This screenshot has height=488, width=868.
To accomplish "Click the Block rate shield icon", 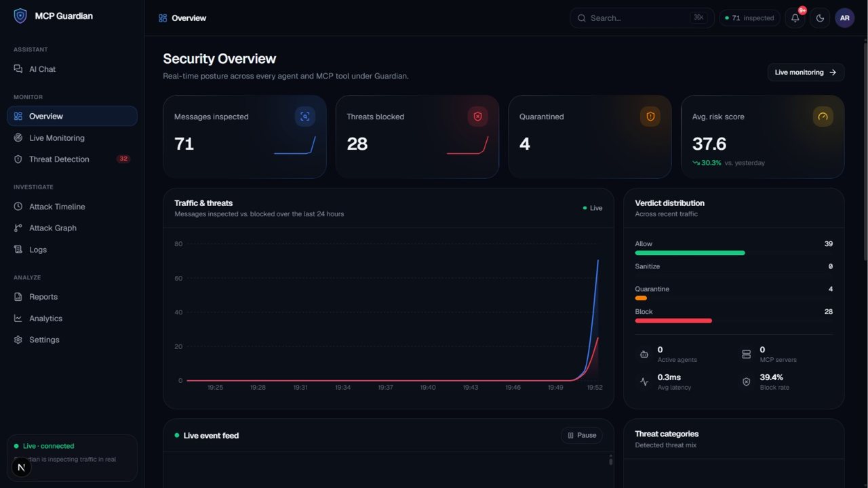I will coord(747,382).
